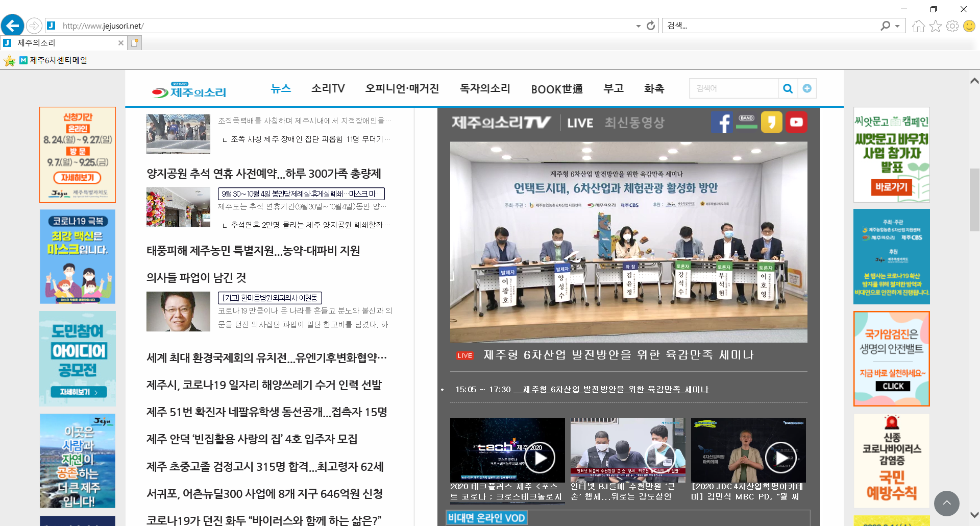Viewport: 980px width, 526px height.
Task: Expand the browser search provider dropdown
Action: pos(897,26)
